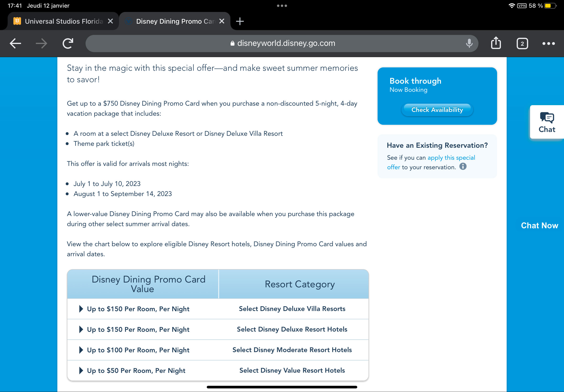This screenshot has width=564, height=392.
Task: Tap the microphone voice search icon
Action: [x=469, y=44]
